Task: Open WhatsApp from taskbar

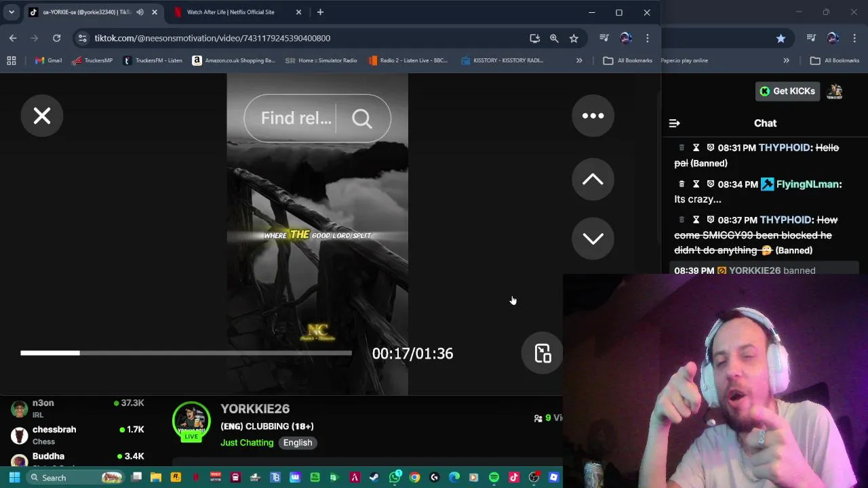Action: (395, 478)
